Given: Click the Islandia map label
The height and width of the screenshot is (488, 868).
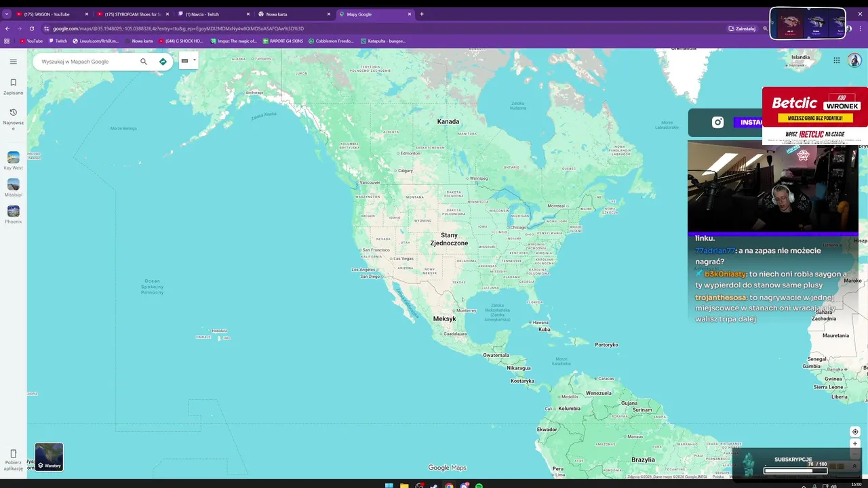Looking at the screenshot, I should pyautogui.click(x=800, y=57).
